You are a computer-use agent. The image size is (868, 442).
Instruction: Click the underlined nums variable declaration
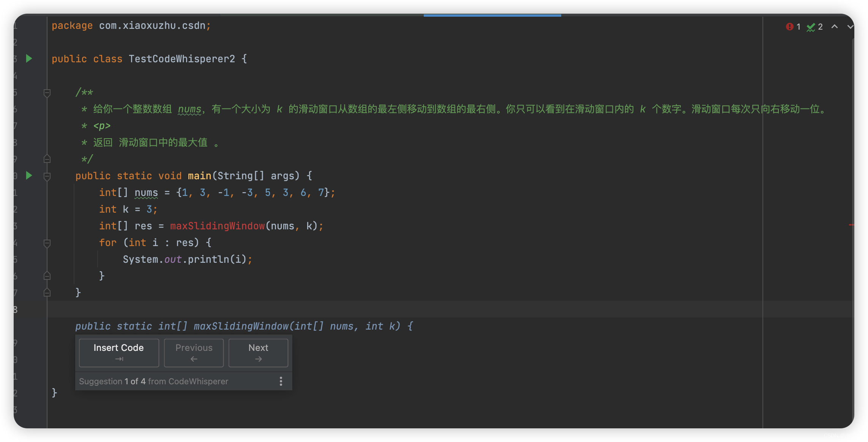pyautogui.click(x=146, y=193)
